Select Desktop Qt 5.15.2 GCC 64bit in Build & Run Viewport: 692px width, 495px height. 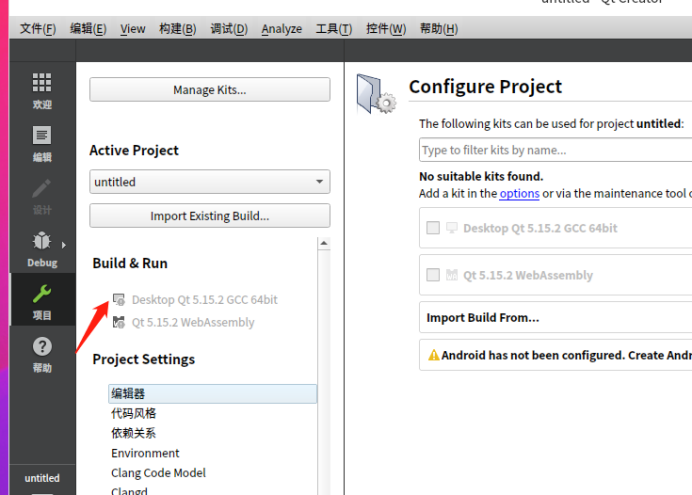pyautogui.click(x=205, y=300)
